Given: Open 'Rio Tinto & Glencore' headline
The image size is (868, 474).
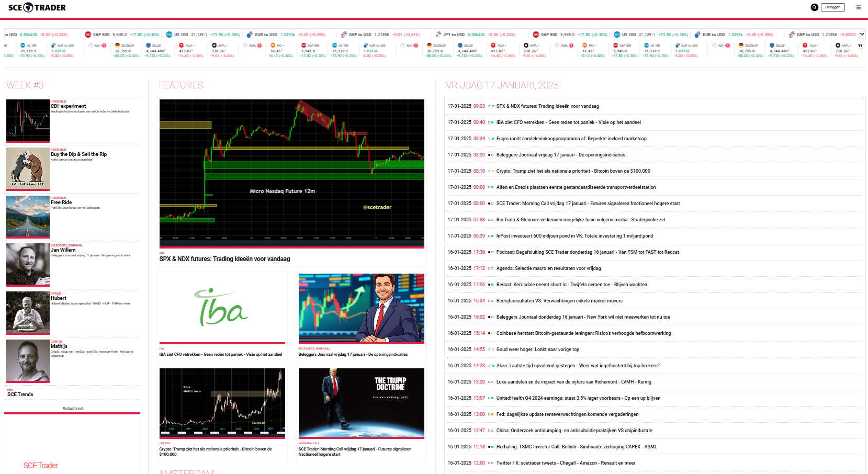Looking at the screenshot, I should click(x=581, y=220).
